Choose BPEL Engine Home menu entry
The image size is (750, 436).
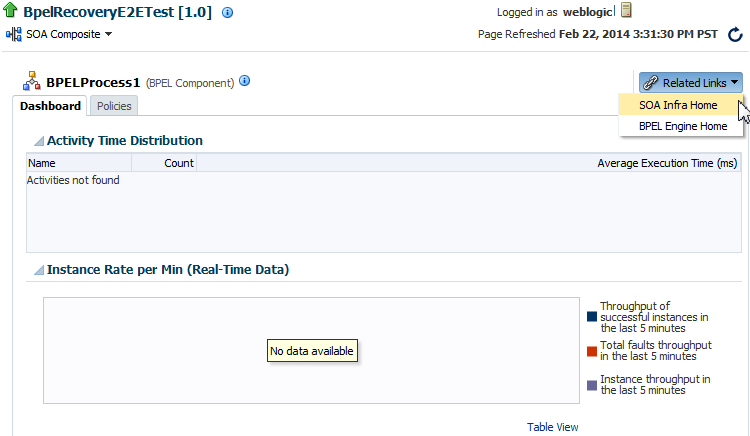pos(683,126)
